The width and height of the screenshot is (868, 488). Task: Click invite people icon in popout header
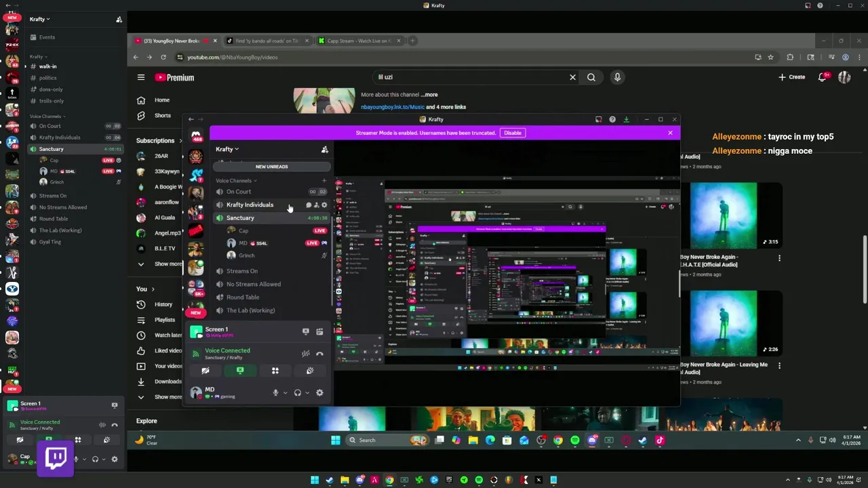pos(324,149)
